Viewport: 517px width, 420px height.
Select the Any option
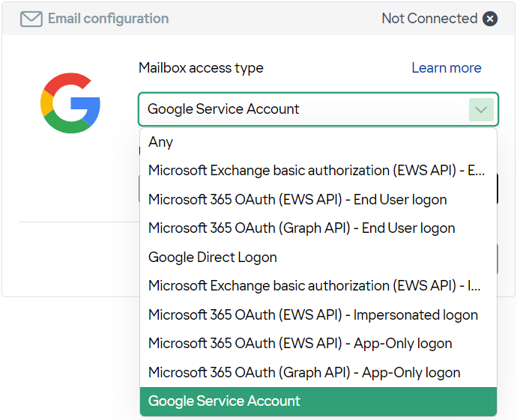318,142
